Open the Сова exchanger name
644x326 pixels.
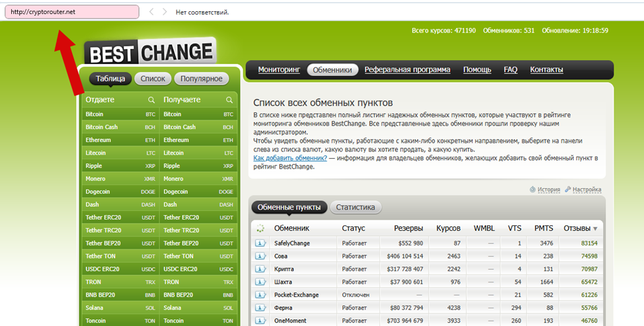281,256
